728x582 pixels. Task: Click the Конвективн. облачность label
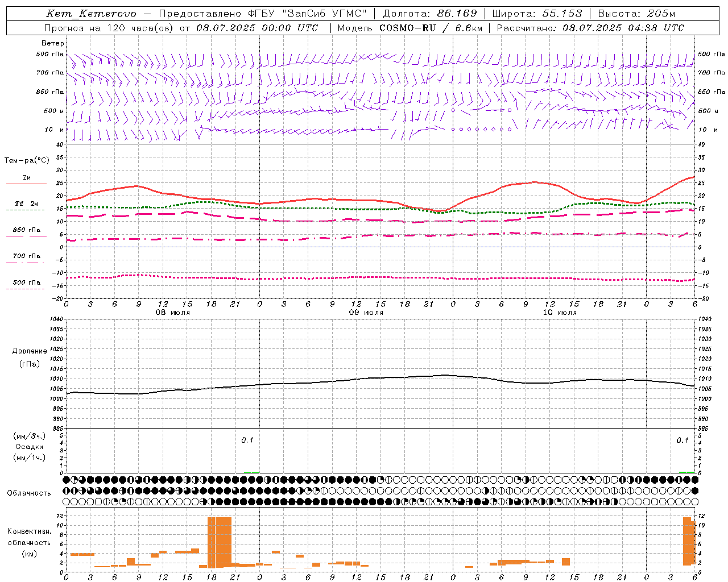click(x=29, y=537)
